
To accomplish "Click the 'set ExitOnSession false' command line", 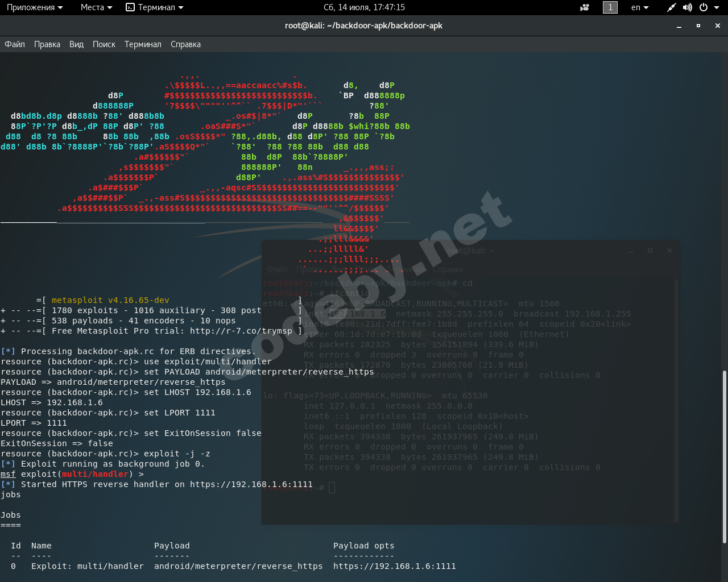I will tap(131, 433).
